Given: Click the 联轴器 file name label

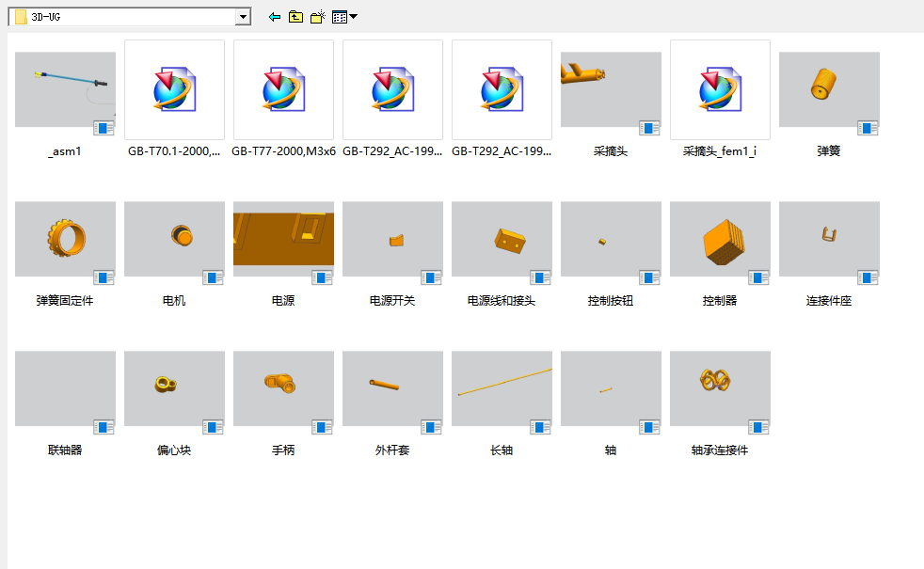Looking at the screenshot, I should pos(65,450).
